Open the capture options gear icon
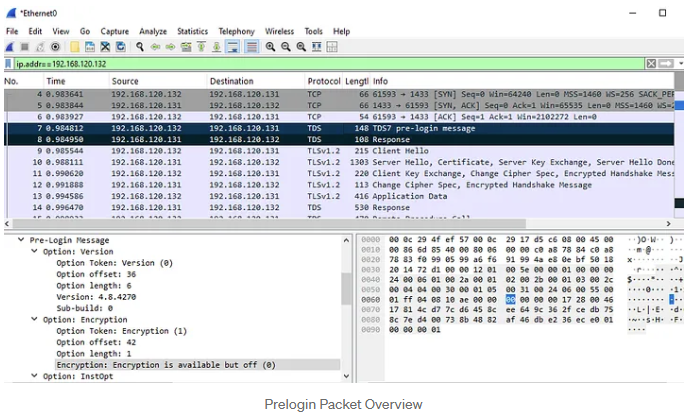Viewport: 695px width, 420px height. tap(56, 47)
